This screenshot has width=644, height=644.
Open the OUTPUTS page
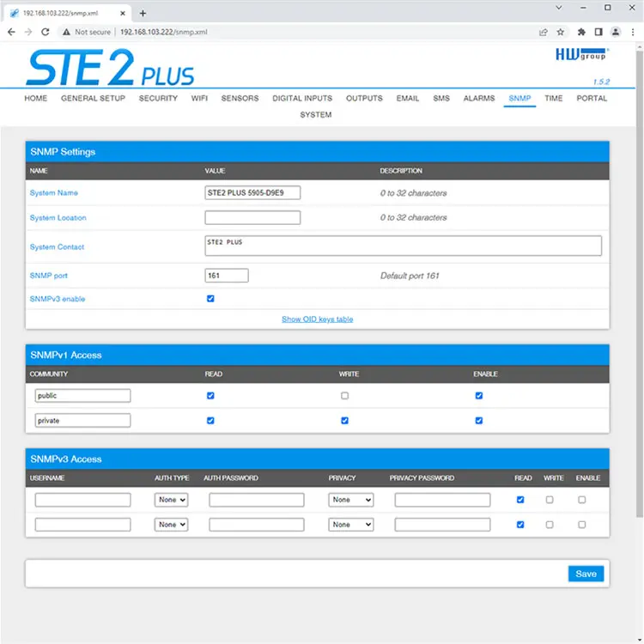[364, 98]
